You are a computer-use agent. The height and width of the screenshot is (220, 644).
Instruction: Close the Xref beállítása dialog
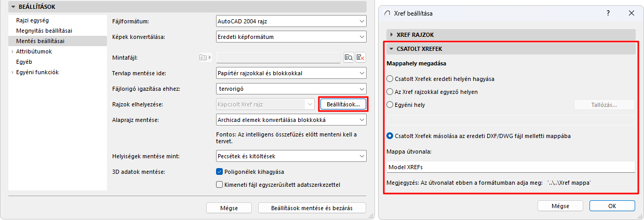tap(632, 13)
